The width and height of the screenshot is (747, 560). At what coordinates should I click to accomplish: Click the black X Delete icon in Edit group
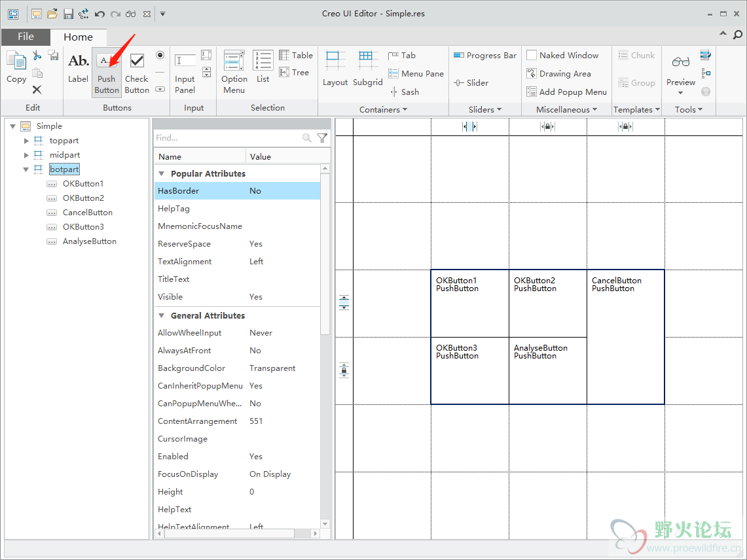click(37, 90)
